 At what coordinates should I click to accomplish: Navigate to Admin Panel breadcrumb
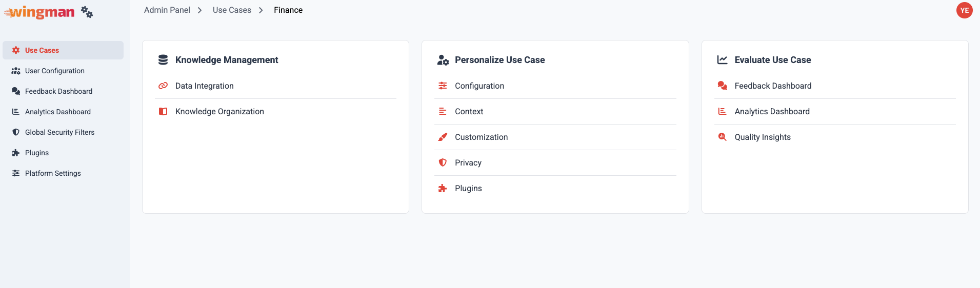(x=167, y=10)
